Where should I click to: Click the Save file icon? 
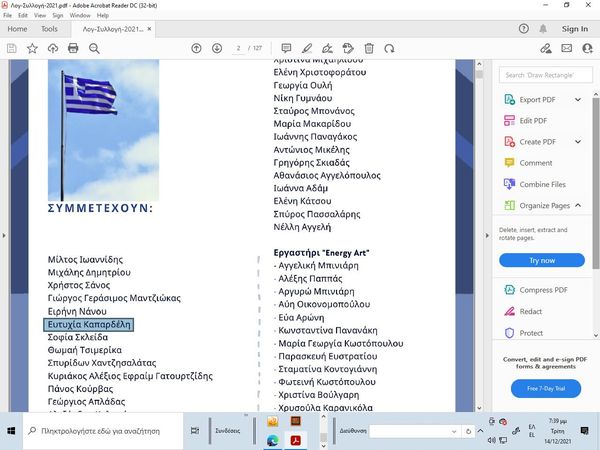click(x=11, y=48)
